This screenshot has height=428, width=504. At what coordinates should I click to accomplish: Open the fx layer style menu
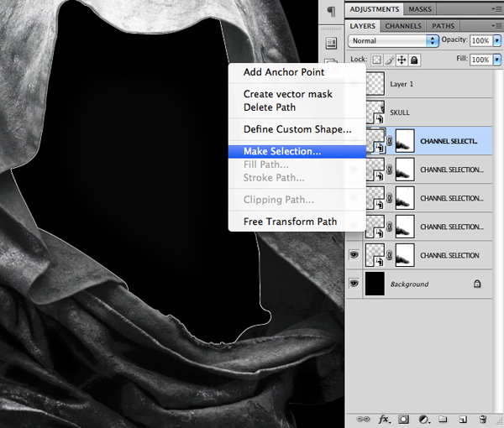(384, 418)
